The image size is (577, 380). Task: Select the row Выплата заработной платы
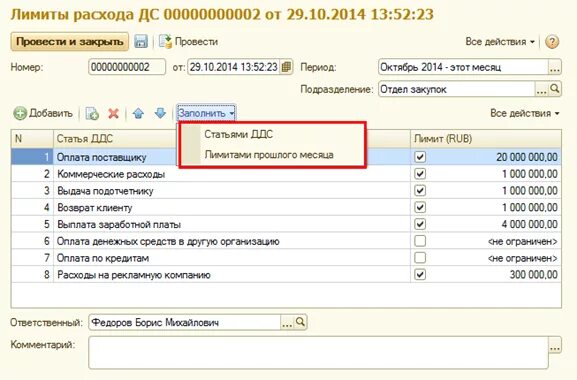coord(286,224)
